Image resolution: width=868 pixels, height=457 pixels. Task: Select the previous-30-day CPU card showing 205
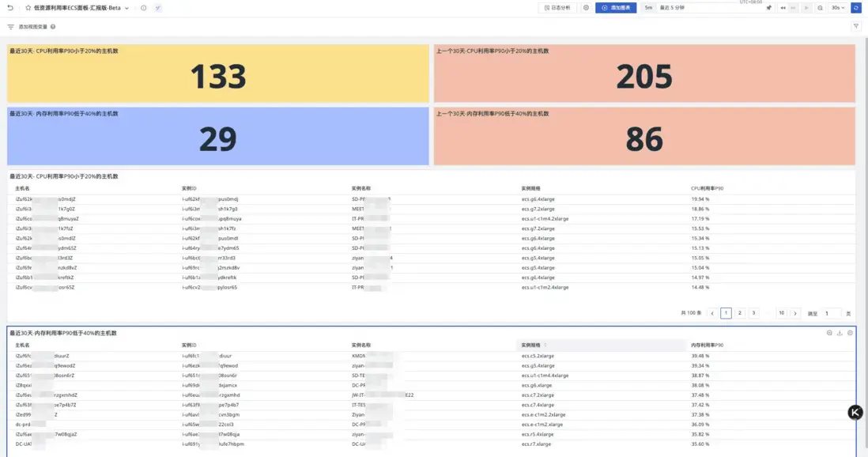tap(644, 73)
